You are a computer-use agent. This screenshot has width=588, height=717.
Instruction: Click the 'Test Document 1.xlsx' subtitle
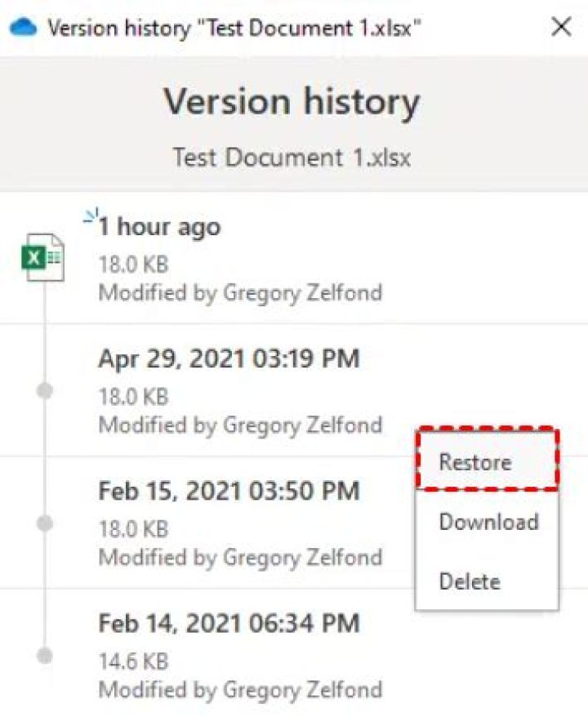292,158
